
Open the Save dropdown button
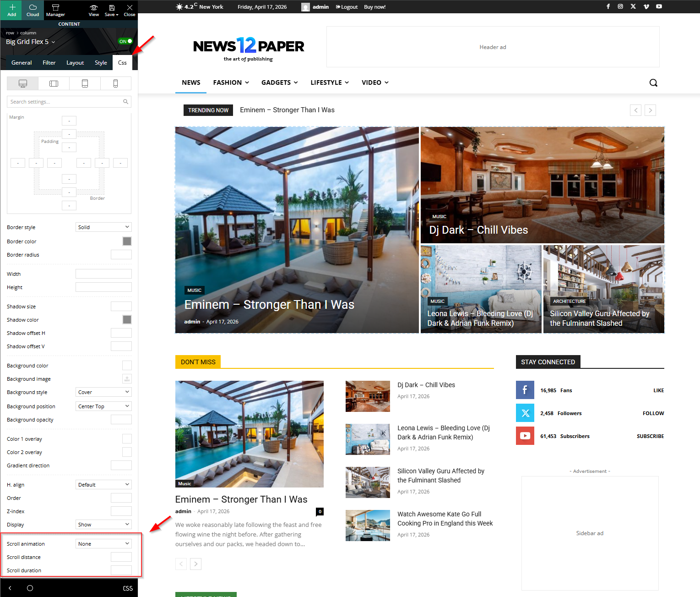[112, 10]
